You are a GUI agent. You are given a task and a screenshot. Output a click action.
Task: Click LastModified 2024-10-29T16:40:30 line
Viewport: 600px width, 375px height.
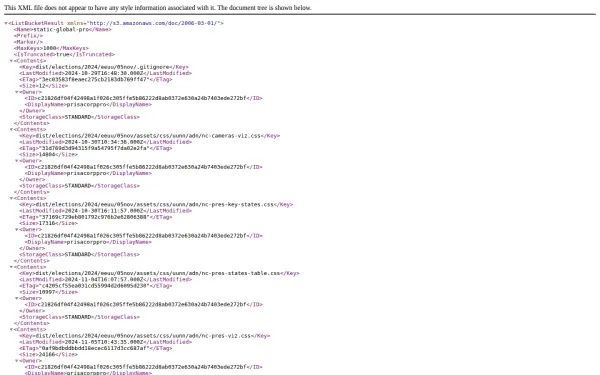(106, 73)
